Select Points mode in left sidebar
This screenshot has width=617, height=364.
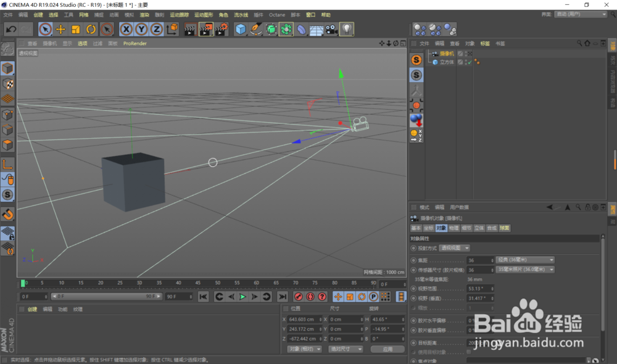(x=7, y=115)
